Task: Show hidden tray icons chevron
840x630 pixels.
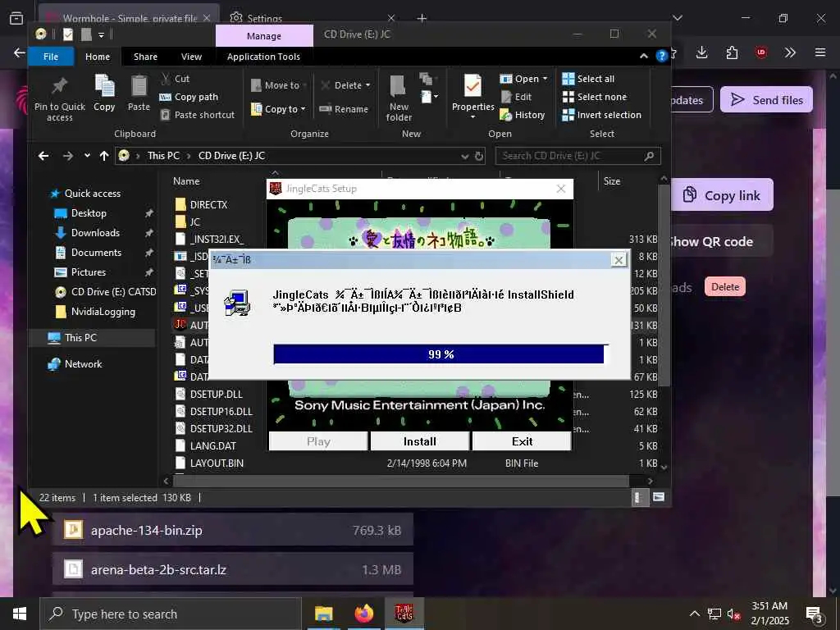Action: 694,614
